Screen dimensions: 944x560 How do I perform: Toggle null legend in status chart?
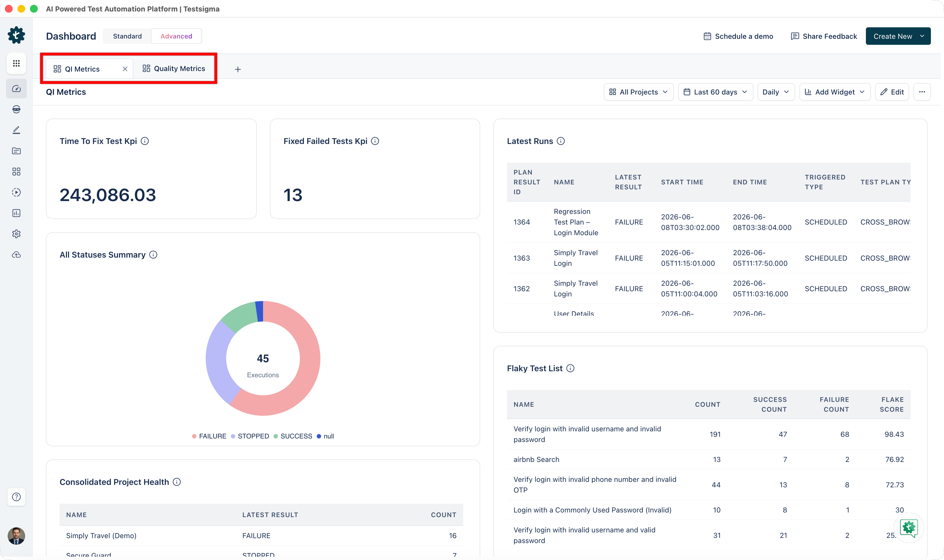pos(325,436)
